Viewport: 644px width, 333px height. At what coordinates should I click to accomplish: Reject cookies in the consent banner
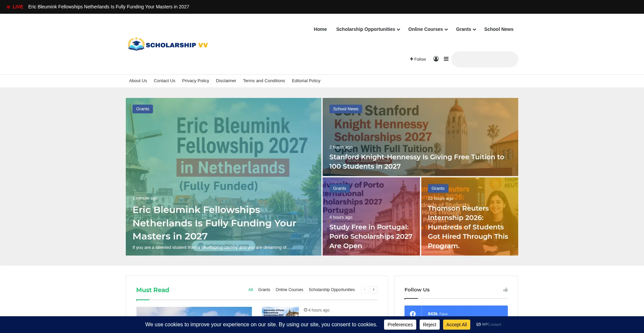pos(429,325)
